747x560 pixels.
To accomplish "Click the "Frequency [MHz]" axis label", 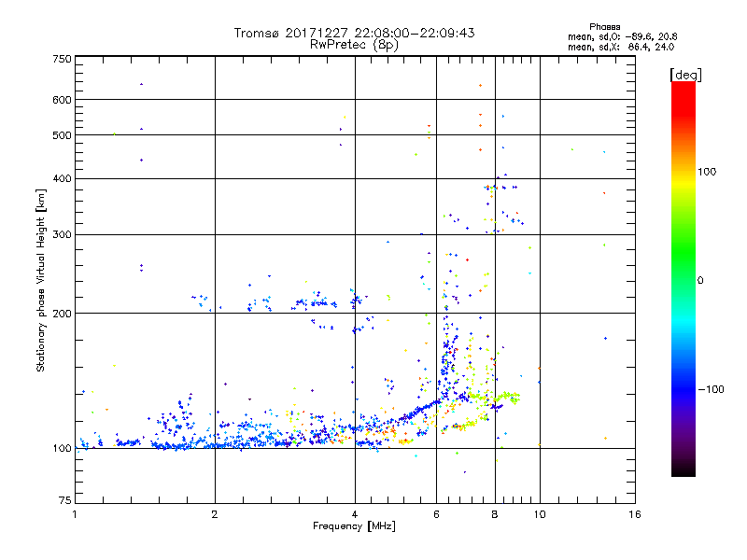I will [354, 526].
